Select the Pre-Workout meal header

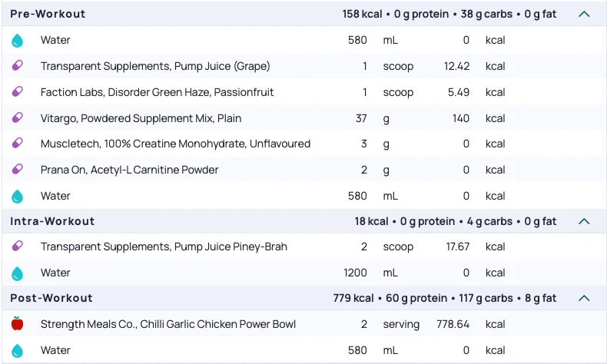48,14
